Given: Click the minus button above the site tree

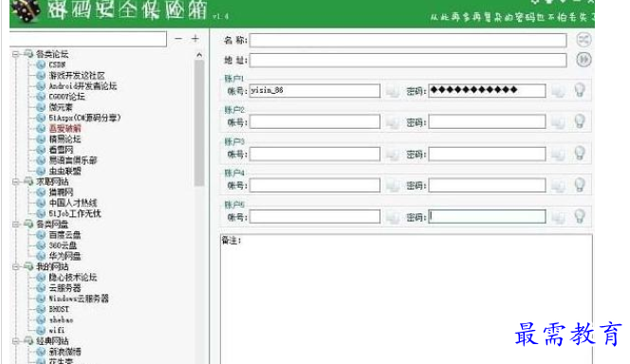Looking at the screenshot, I should [x=178, y=39].
